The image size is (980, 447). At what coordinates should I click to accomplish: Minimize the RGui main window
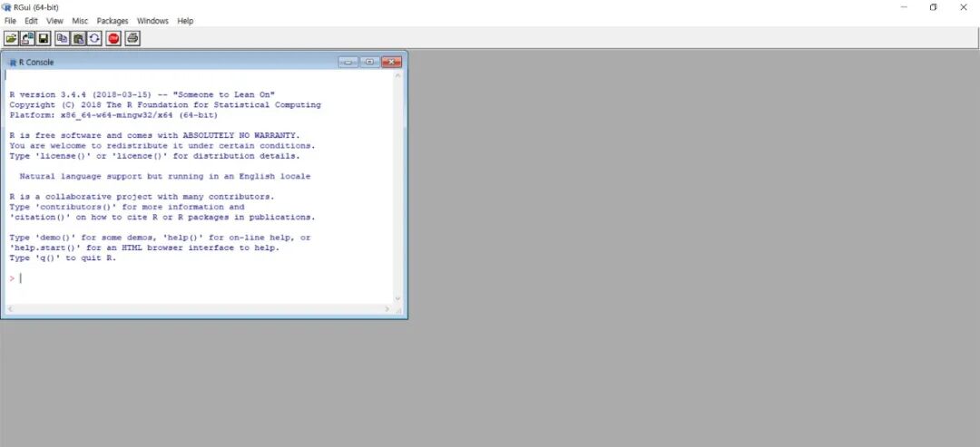pyautogui.click(x=905, y=7)
